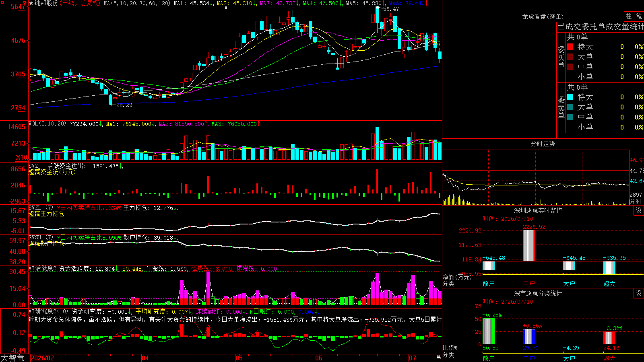
Task: Click the MA1: 45.534 value
Action: point(193,3)
